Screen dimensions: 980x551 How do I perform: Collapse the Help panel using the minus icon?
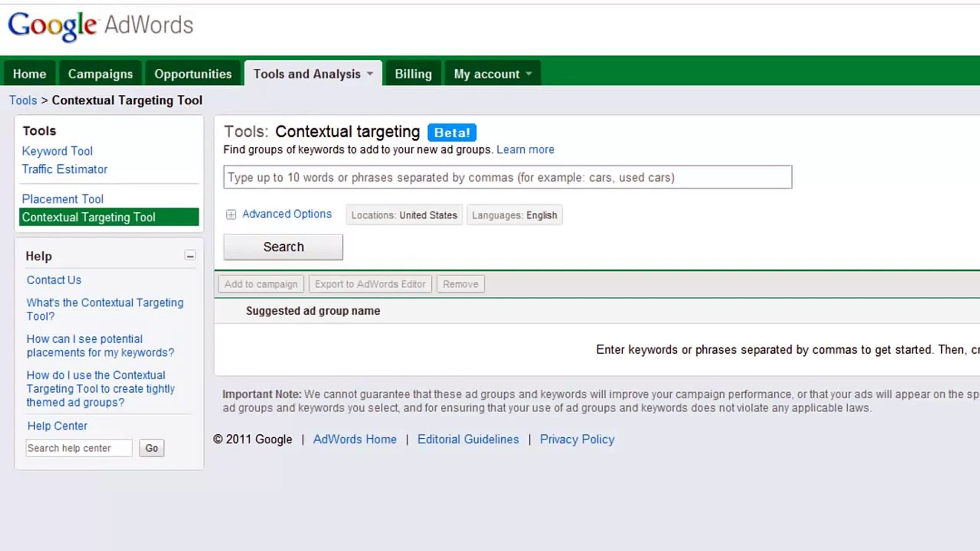(x=190, y=256)
